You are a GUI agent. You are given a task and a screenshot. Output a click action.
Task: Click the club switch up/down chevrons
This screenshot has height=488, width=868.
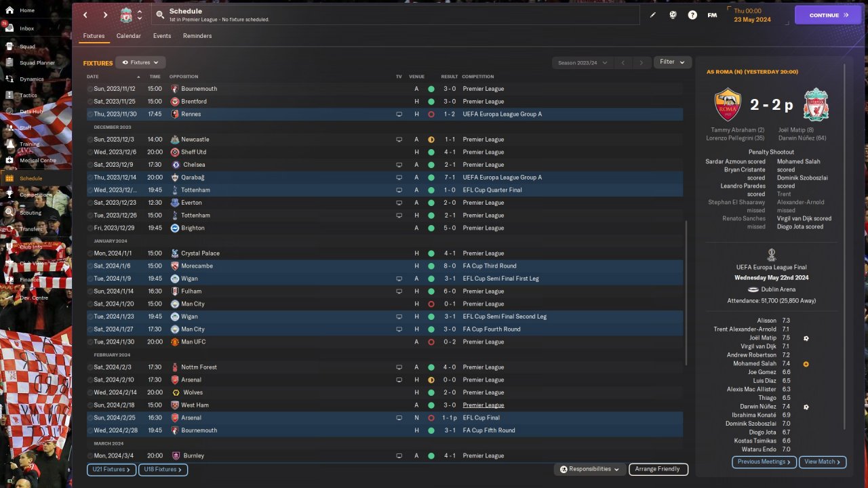tap(139, 15)
